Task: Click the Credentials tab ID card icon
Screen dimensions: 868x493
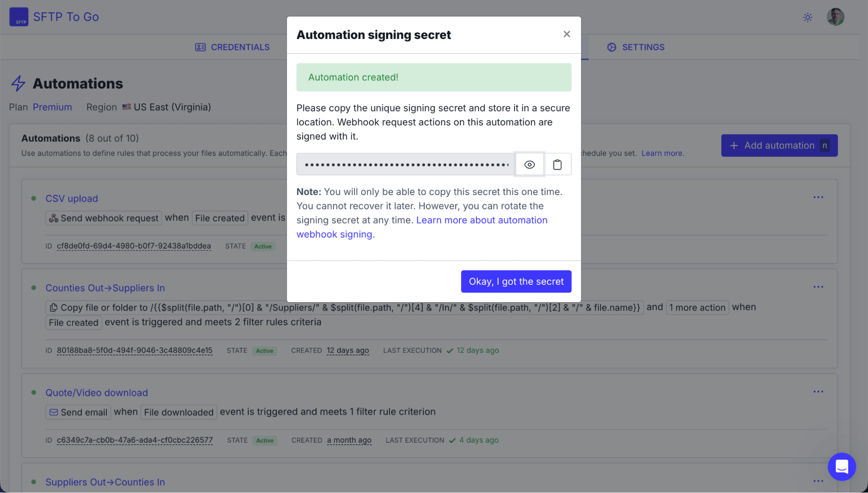Action: click(x=200, y=47)
